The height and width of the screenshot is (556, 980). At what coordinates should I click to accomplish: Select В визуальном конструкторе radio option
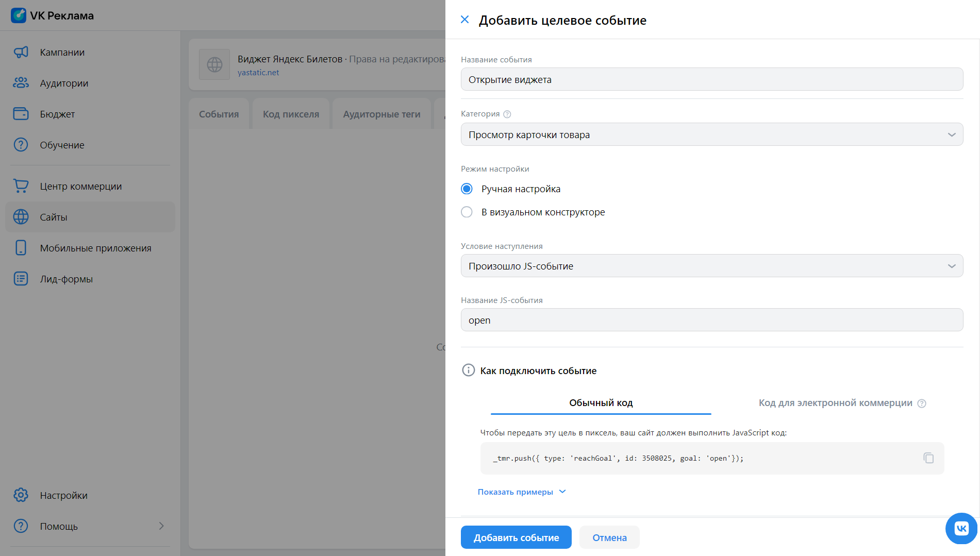coord(467,212)
